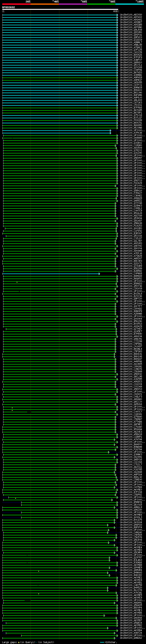This screenshot has height=644, width=146.
Task: Open hit UniRef100_A8IVU0
Action: coord(131,15)
